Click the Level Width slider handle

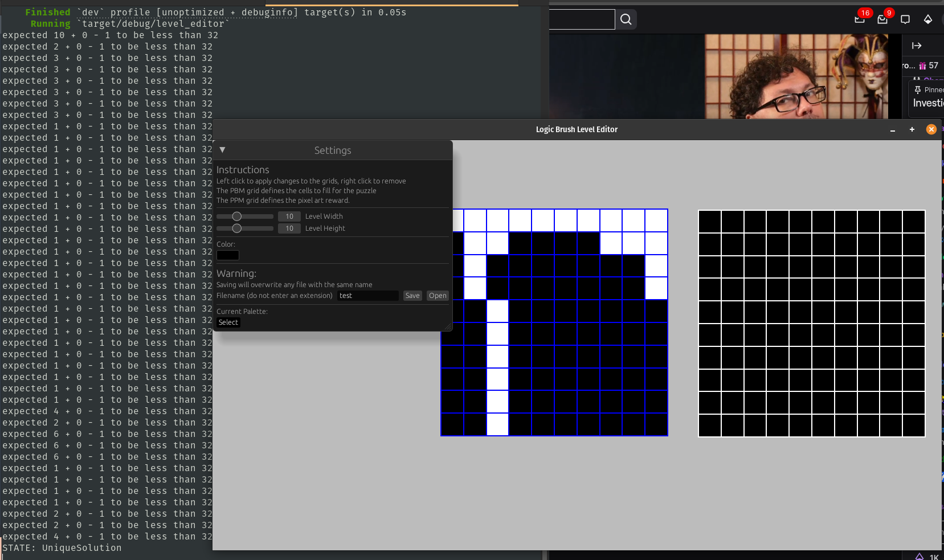237,216
